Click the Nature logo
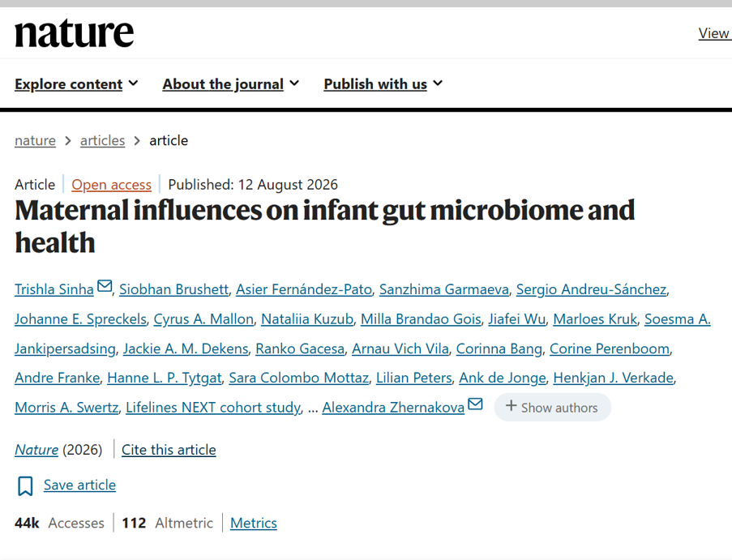Screen dimensions: 732x560 [75, 33]
